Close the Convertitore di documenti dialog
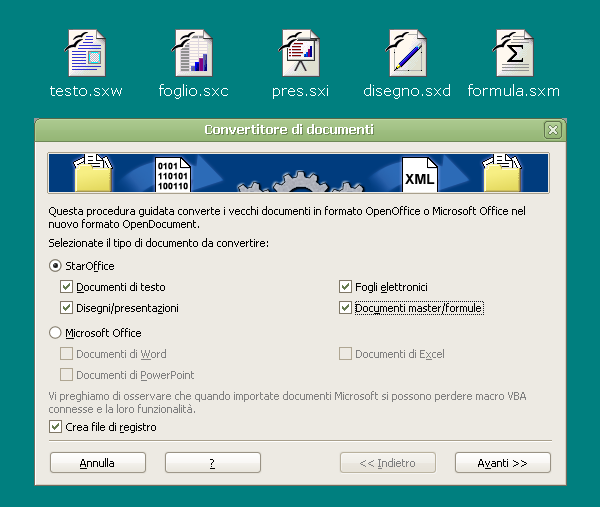The height and width of the screenshot is (507, 600). tap(553, 130)
